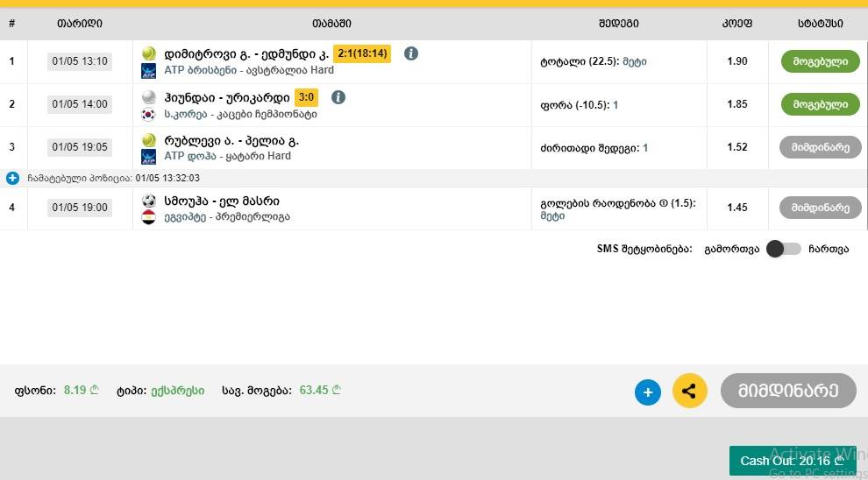The width and height of the screenshot is (868, 480).
Task: Click info icon for Dimitrov–Edmund match
Action: tap(410, 53)
